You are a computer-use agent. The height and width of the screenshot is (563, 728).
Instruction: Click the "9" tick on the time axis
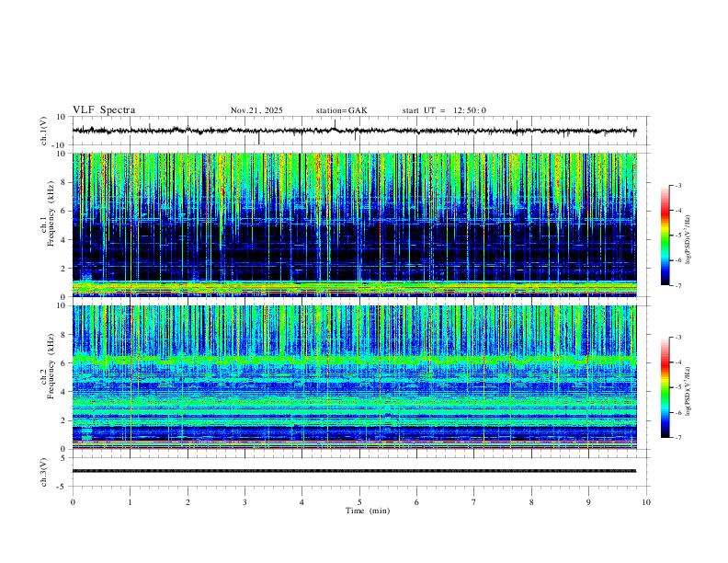click(588, 502)
